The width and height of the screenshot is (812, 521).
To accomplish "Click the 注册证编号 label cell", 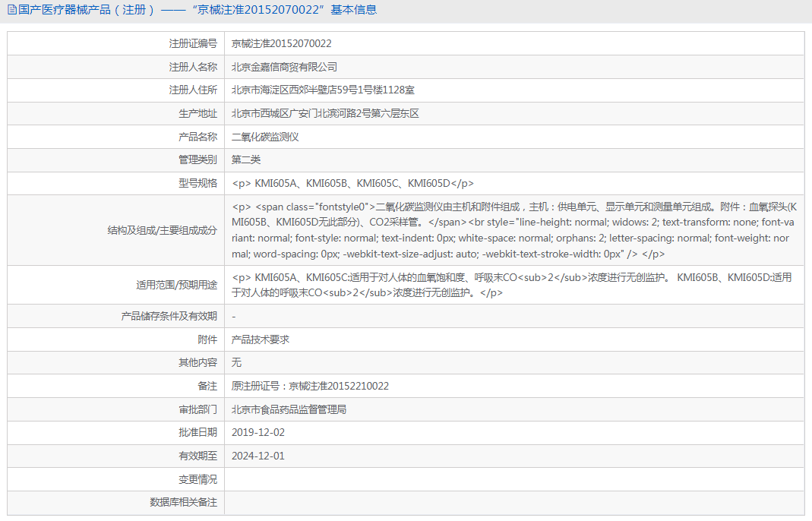I will 116,43.
